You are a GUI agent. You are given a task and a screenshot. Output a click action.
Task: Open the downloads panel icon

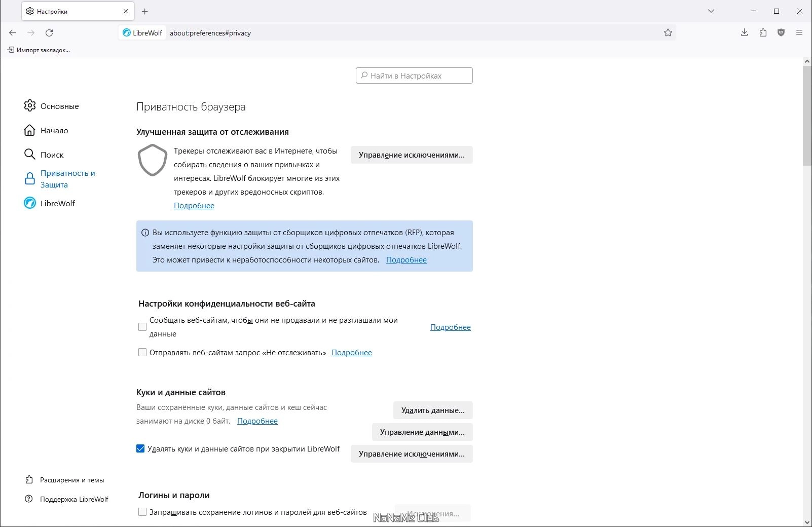click(744, 33)
